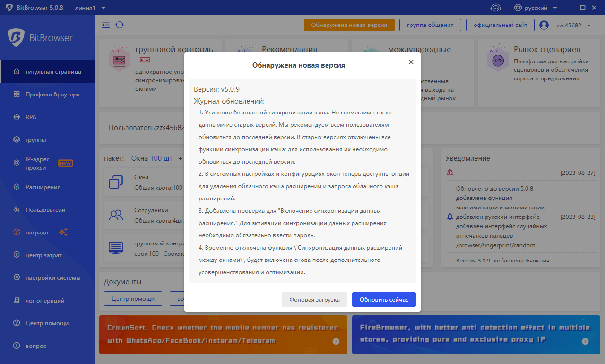Open Пользователи in the sidebar

click(x=47, y=210)
